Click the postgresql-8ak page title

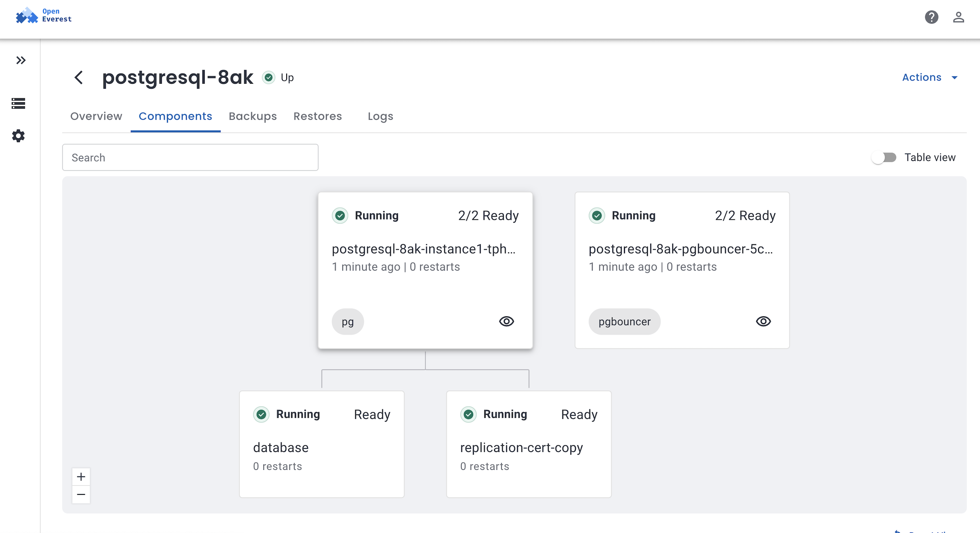tap(178, 77)
